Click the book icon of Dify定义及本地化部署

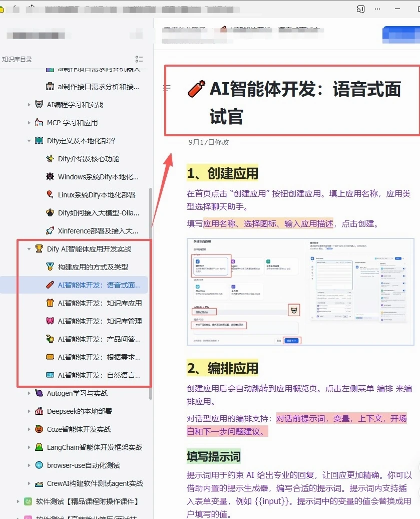(x=39, y=141)
